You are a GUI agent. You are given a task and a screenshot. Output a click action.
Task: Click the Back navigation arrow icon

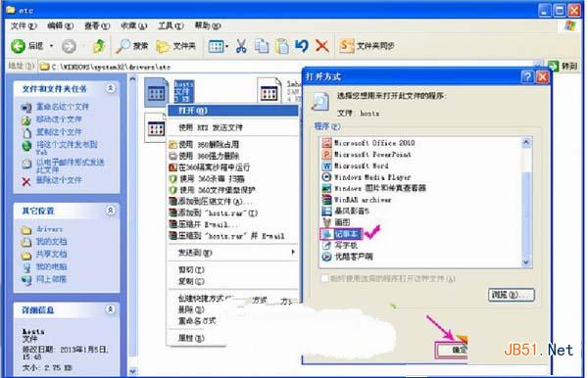coord(18,46)
